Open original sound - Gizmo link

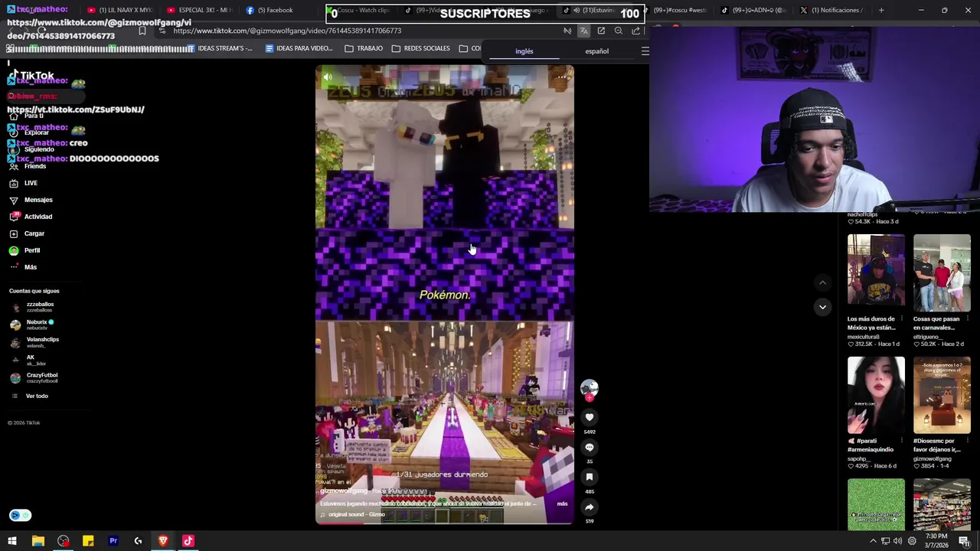pos(356,514)
